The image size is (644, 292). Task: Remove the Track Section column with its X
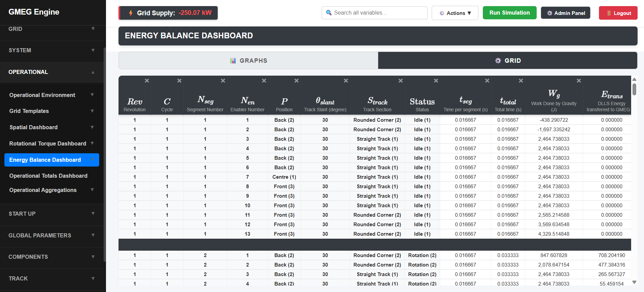[x=401, y=81]
